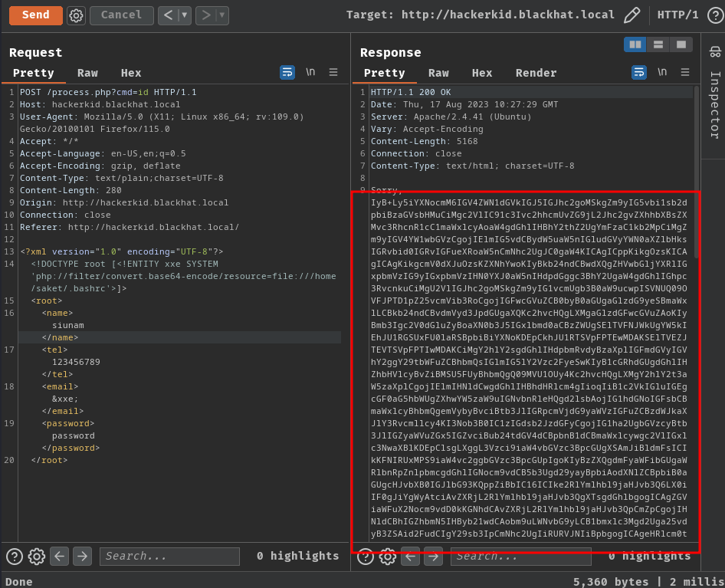Click the siunam name value
The height and width of the screenshot is (588, 725).
pos(68,325)
